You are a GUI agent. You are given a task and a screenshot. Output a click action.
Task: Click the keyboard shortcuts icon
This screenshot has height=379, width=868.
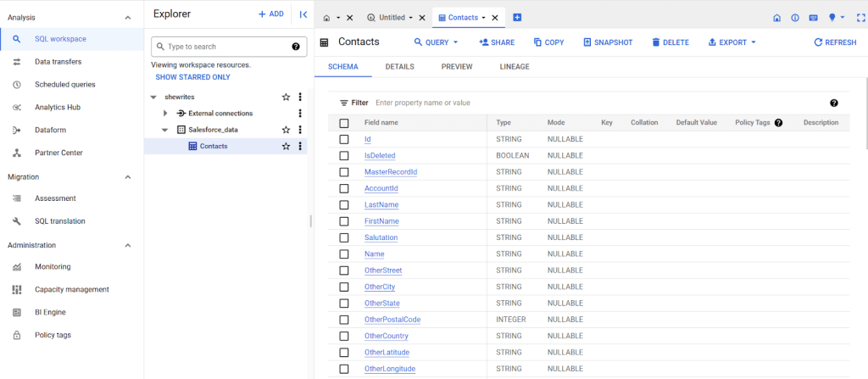coord(813,18)
